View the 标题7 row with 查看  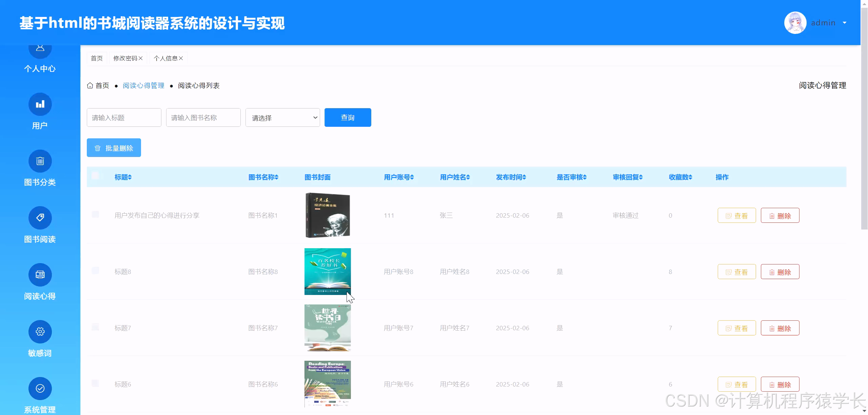click(x=737, y=328)
